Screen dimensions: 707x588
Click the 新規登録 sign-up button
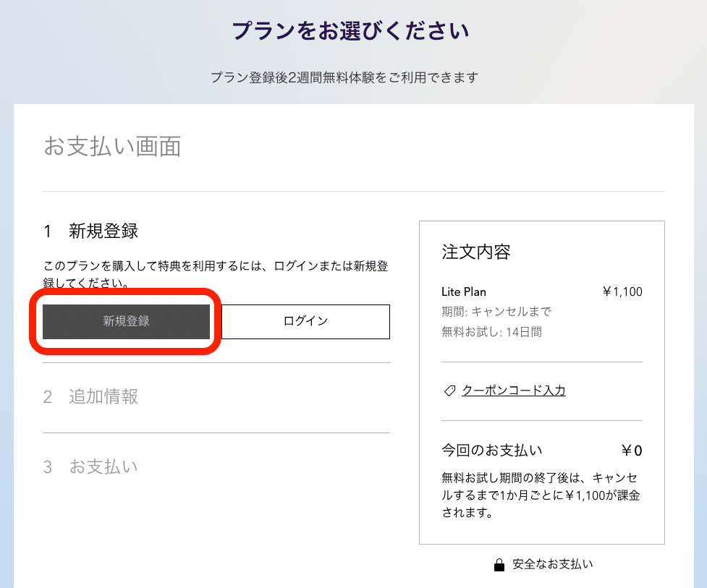pyautogui.click(x=127, y=321)
